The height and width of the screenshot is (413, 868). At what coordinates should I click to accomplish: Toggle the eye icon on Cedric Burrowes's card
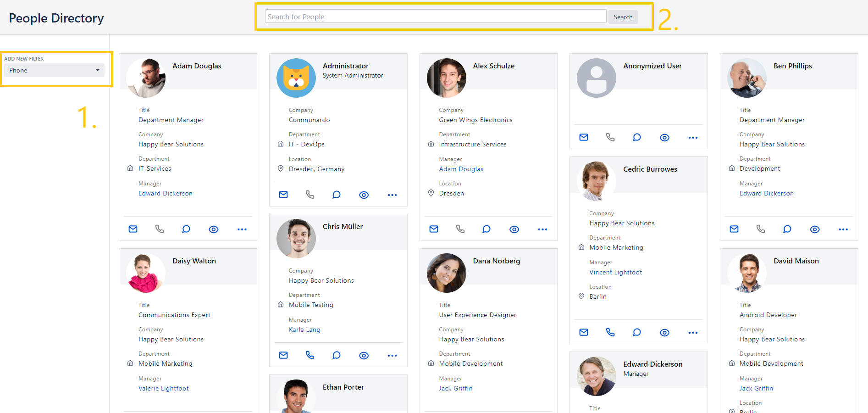coord(664,332)
